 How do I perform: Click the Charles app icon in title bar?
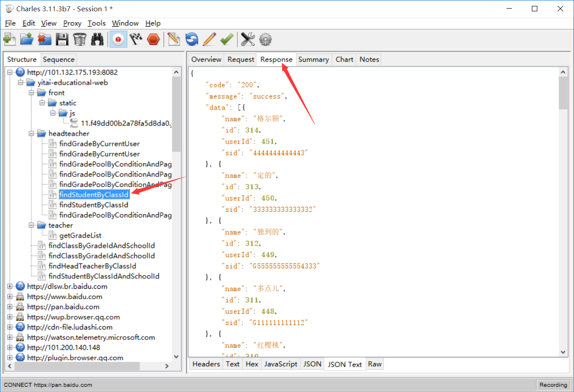tap(10, 9)
